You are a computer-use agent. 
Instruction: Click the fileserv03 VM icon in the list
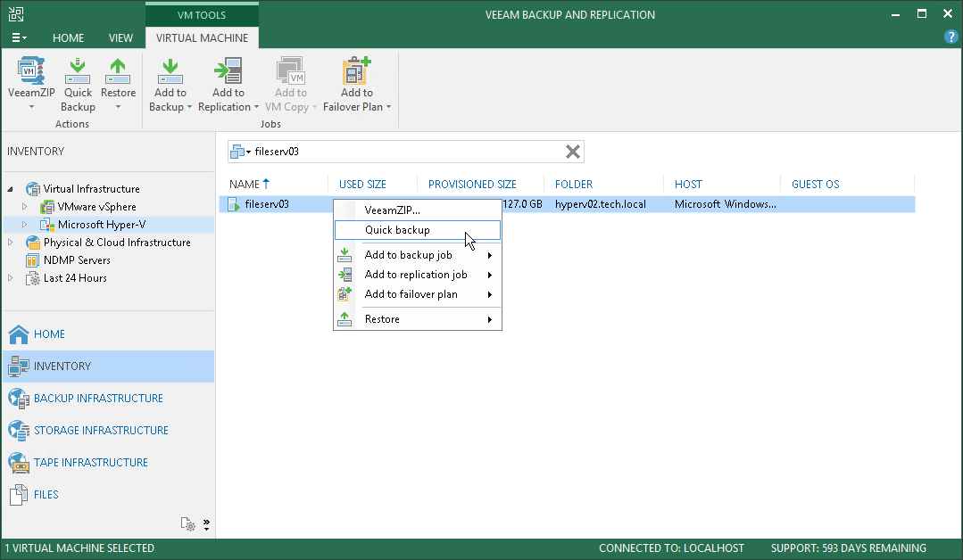[233, 204]
